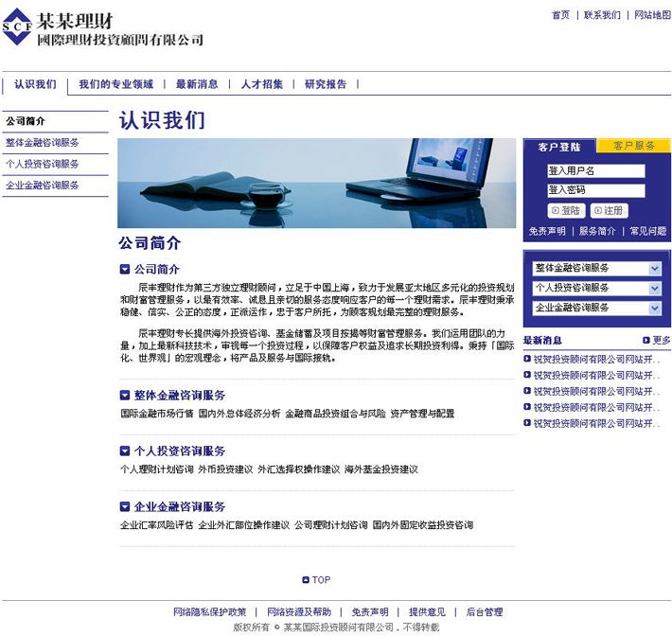
Task: Click the icon beside 公司简介 section heading
Action: coord(125,270)
